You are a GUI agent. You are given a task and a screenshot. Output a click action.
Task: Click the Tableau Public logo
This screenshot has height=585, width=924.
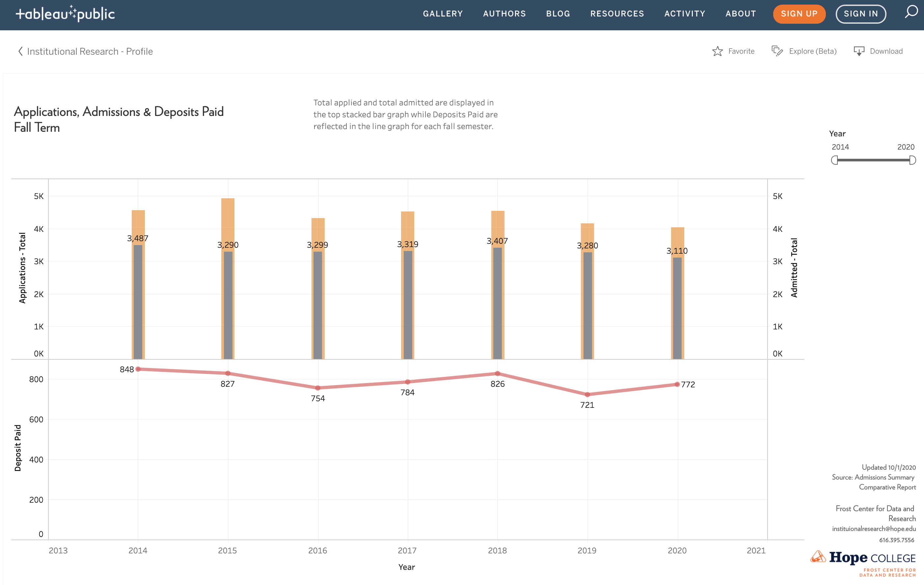[65, 14]
